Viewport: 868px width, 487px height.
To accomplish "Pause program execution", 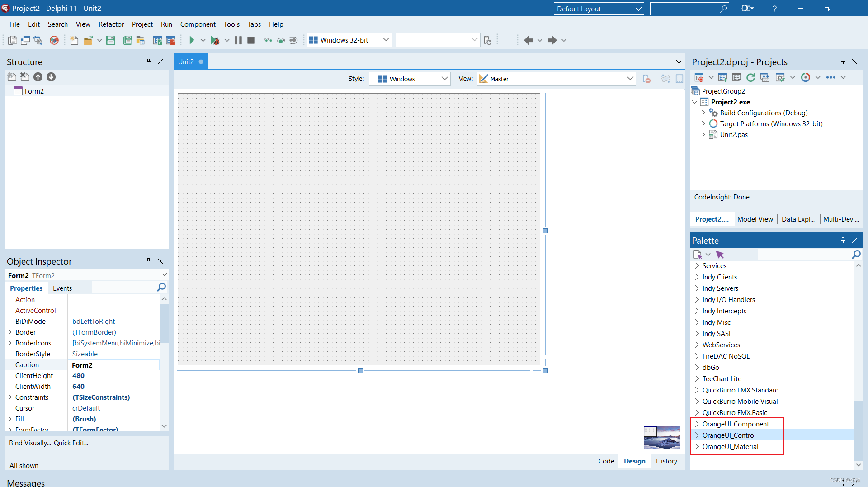I will [238, 40].
